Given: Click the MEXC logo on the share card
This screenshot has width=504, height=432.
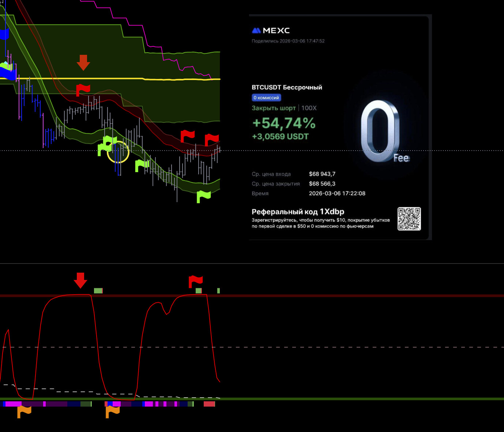Looking at the screenshot, I should tap(271, 31).
